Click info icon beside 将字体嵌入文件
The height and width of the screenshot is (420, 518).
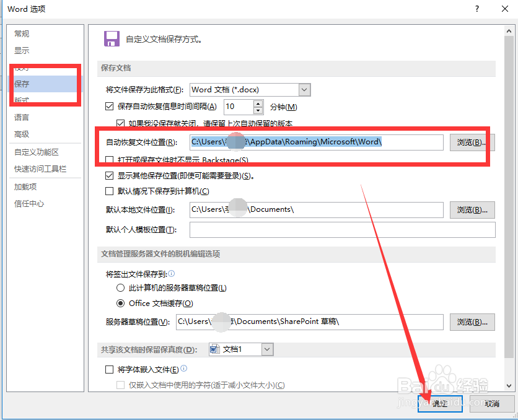click(184, 368)
